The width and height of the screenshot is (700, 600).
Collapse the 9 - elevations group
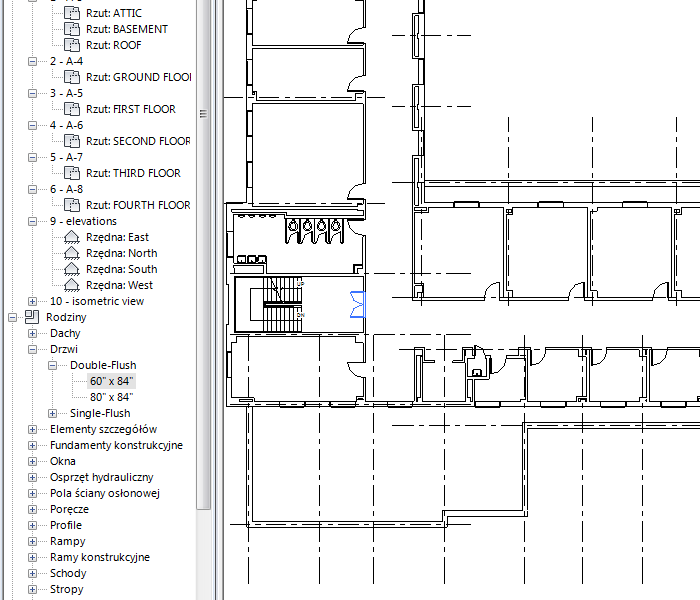pos(33,221)
